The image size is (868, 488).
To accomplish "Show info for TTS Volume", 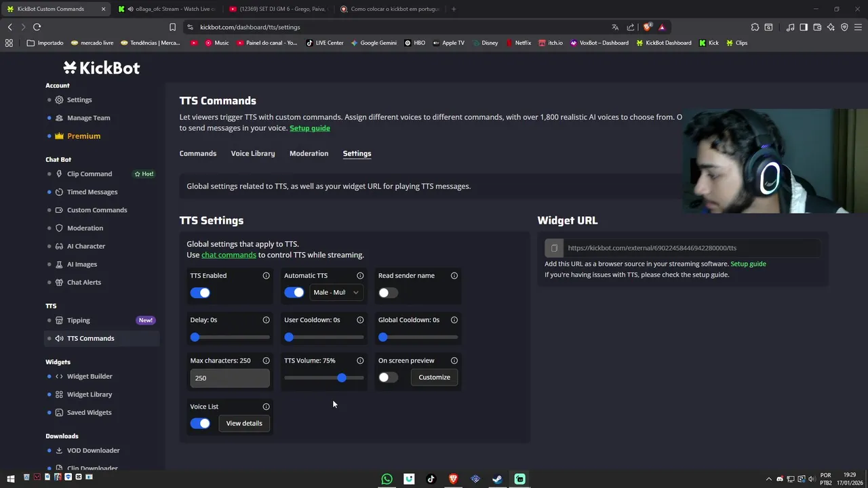I will click(360, 361).
